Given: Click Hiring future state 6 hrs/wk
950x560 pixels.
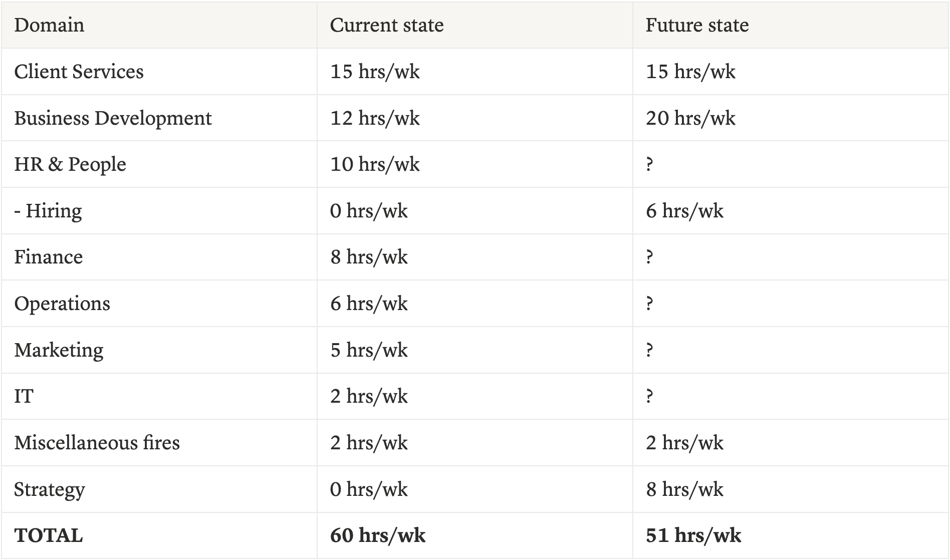Looking at the screenshot, I should coord(684,211).
